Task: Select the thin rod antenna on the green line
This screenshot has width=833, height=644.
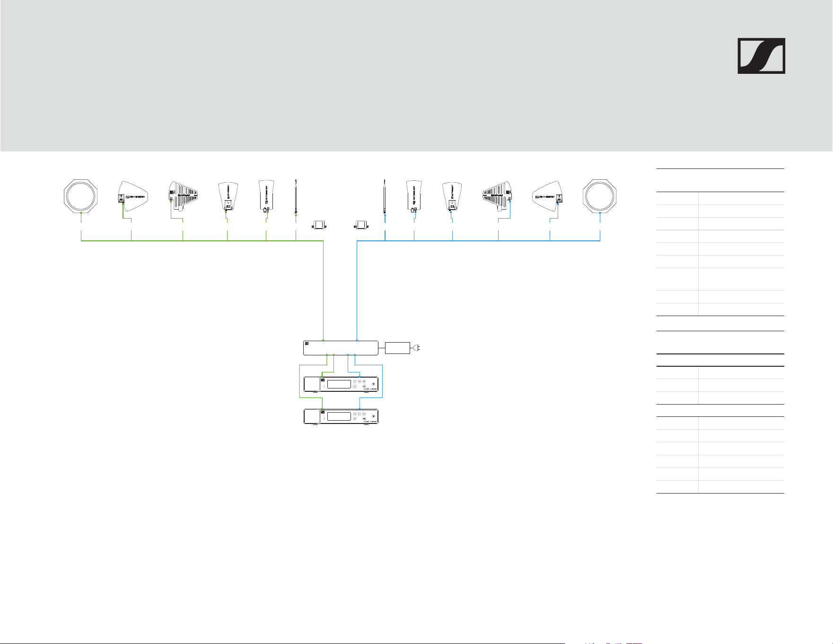Action: pyautogui.click(x=296, y=196)
